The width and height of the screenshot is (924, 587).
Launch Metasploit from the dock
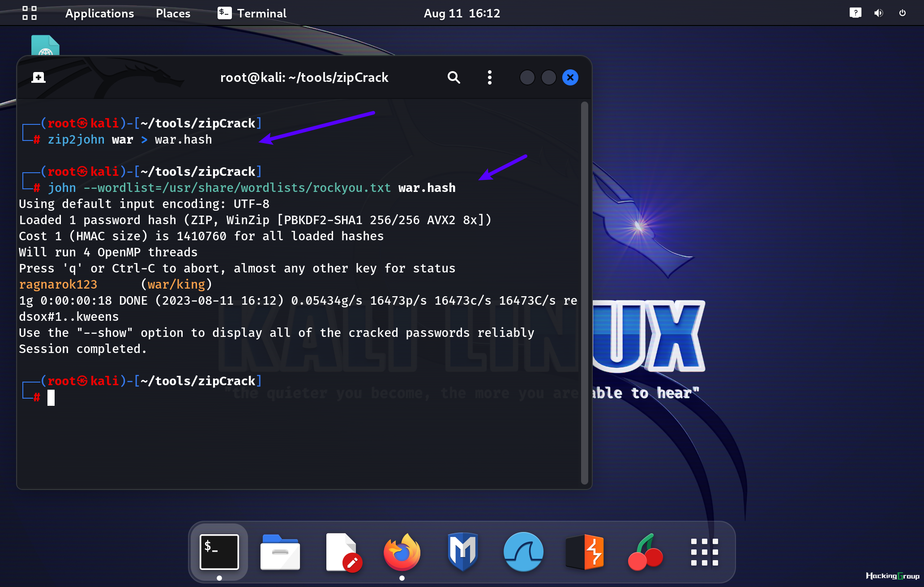[463, 552]
